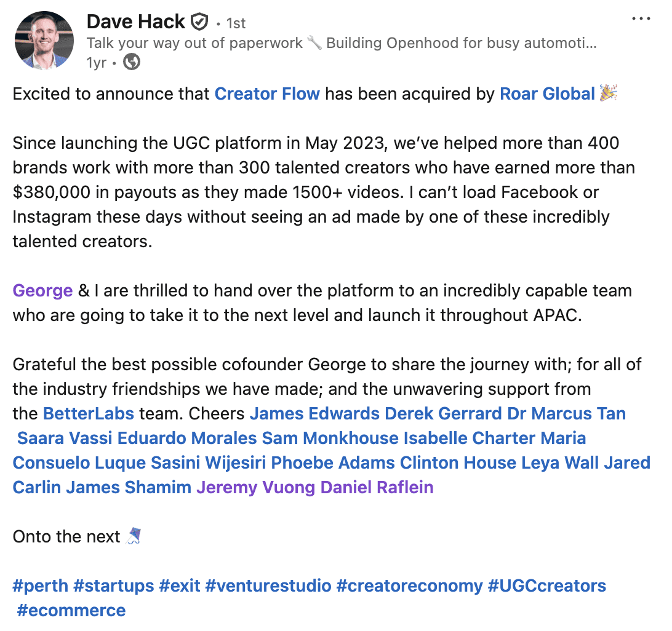Click the '1st' connection degree label

click(x=236, y=23)
